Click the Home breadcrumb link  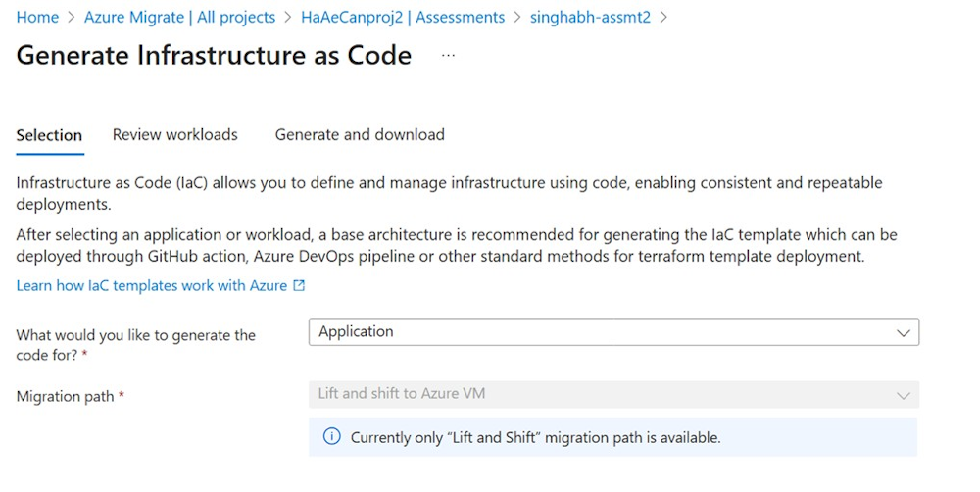click(x=37, y=18)
